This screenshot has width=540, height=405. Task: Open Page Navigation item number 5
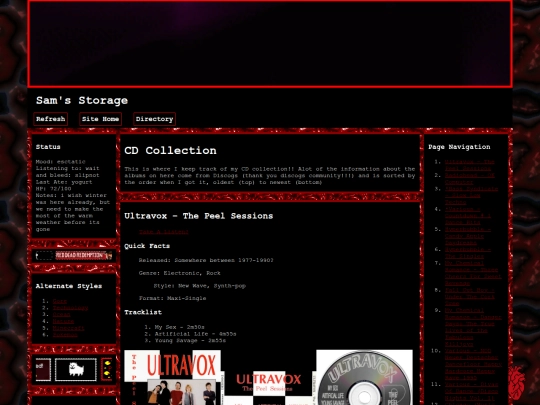468,236
